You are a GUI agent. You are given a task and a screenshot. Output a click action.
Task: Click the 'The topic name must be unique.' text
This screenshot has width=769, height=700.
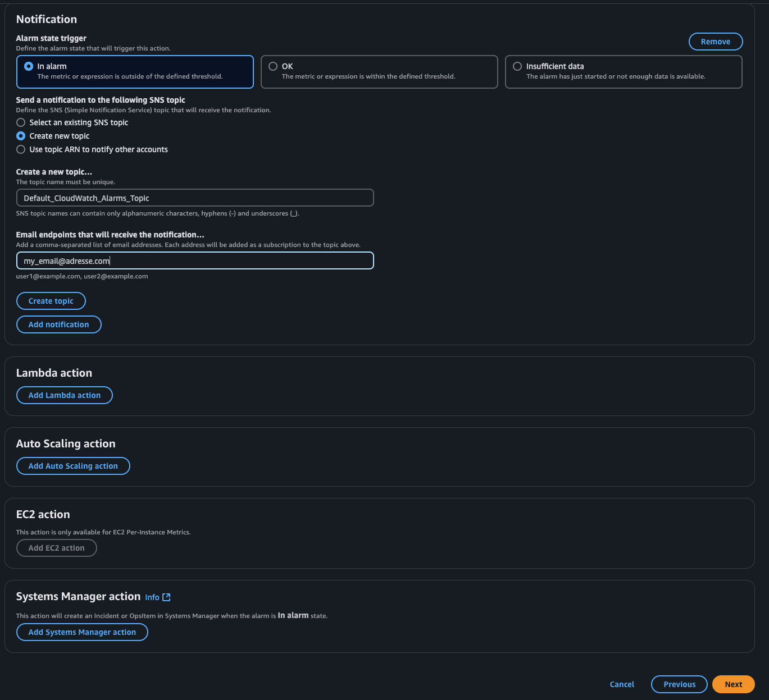66,182
